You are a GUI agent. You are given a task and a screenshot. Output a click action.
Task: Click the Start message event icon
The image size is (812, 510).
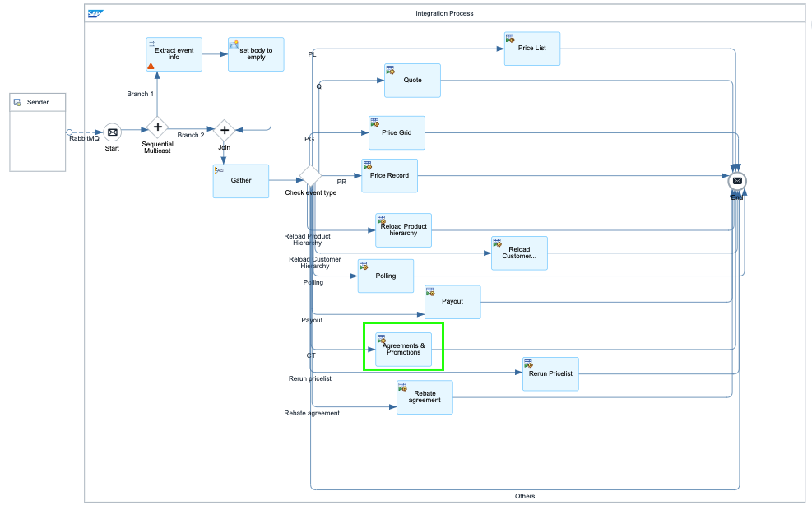click(112, 132)
